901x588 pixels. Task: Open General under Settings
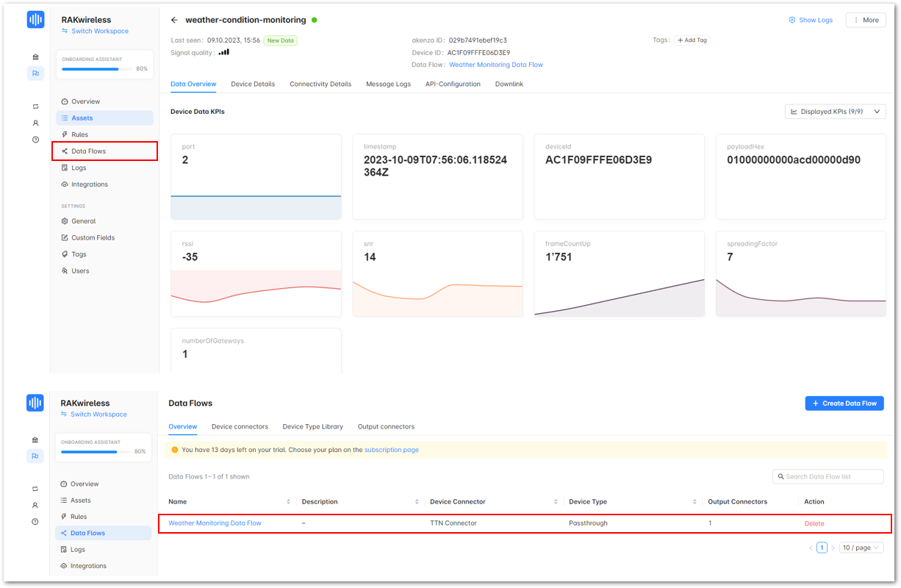[x=104, y=221]
